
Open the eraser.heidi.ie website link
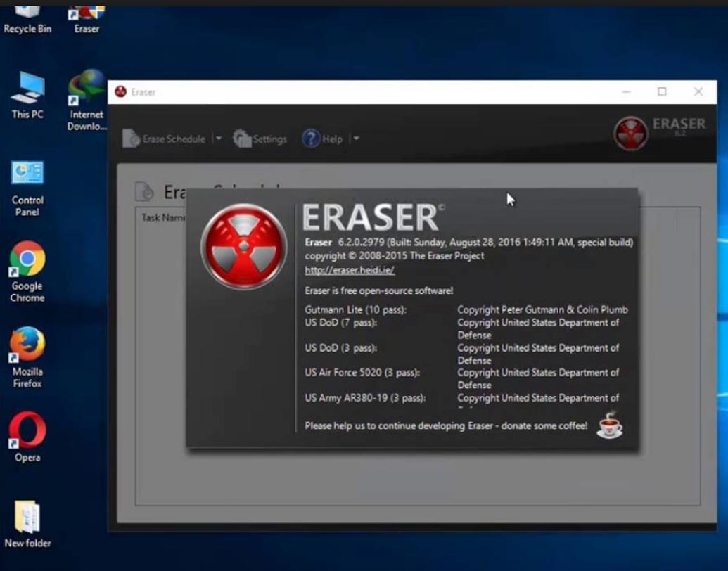pyautogui.click(x=350, y=270)
